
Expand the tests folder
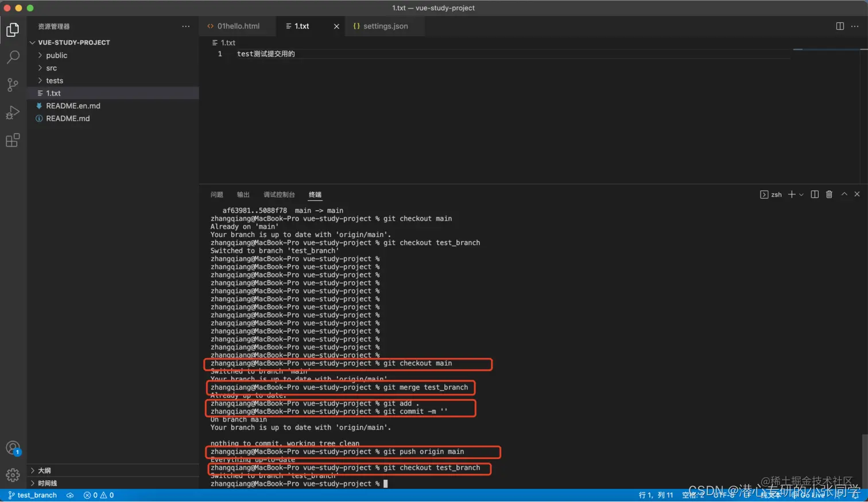55,80
